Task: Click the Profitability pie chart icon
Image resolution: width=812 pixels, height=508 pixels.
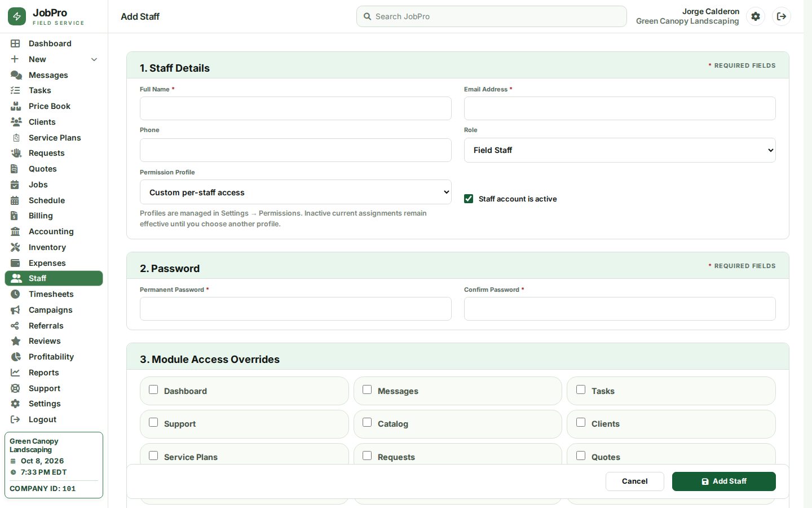Action: tap(16, 357)
